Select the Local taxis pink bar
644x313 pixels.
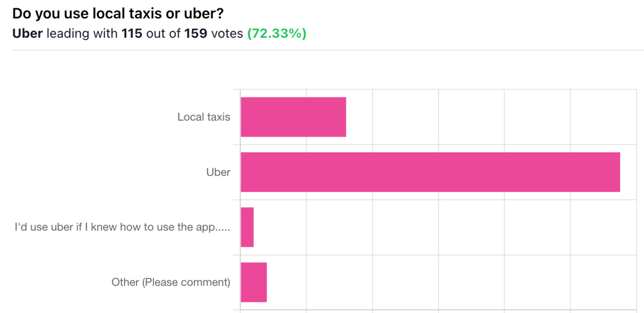(x=293, y=117)
